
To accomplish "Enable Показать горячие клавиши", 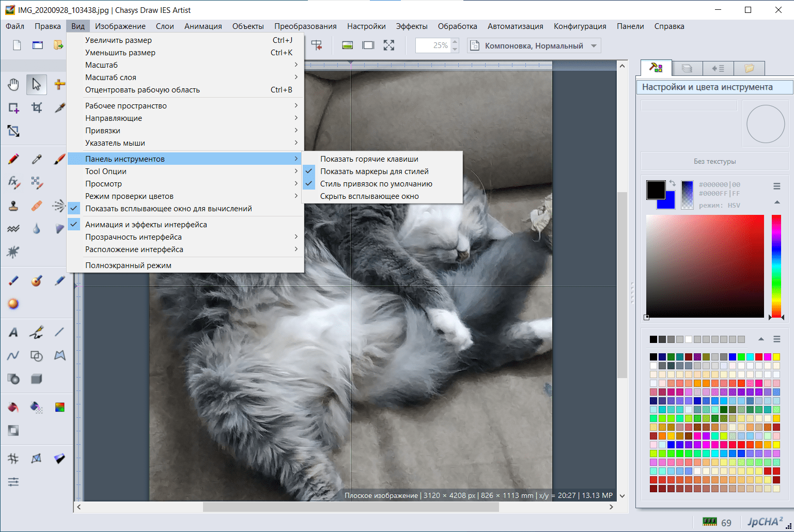I will pyautogui.click(x=382, y=159).
